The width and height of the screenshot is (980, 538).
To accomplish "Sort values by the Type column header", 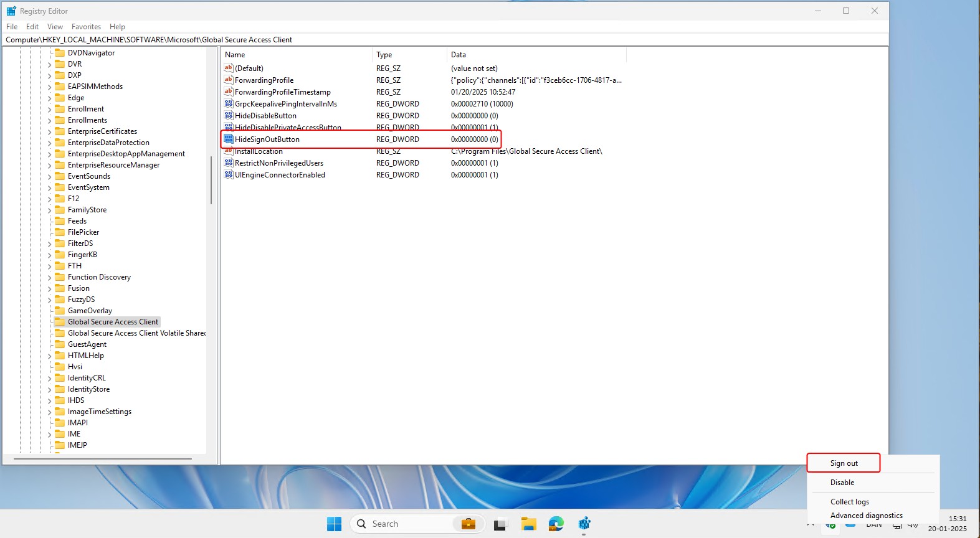I will coord(409,55).
